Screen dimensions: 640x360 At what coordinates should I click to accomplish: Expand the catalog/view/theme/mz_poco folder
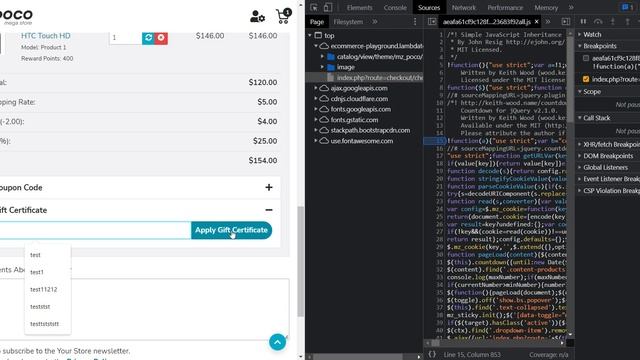tap(322, 57)
